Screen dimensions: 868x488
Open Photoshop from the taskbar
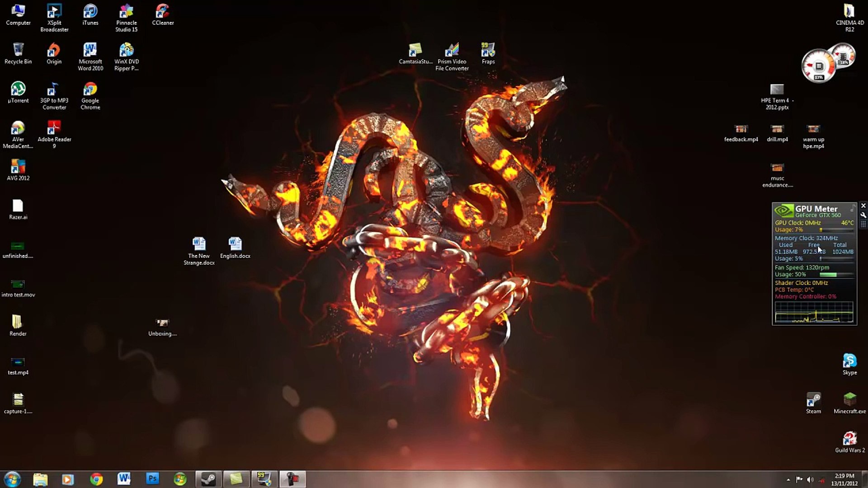[x=152, y=479]
